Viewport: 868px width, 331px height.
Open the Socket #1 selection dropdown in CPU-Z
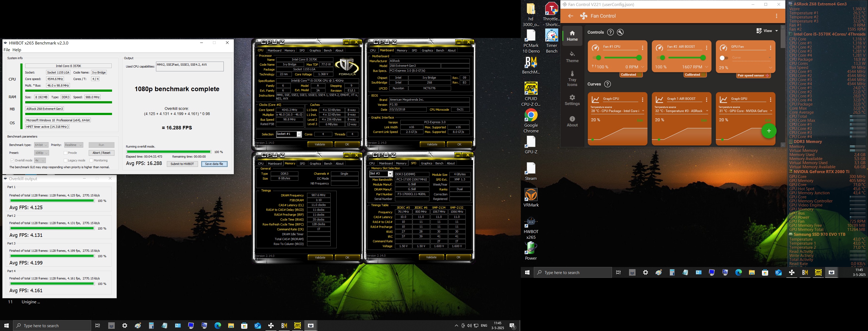point(289,134)
